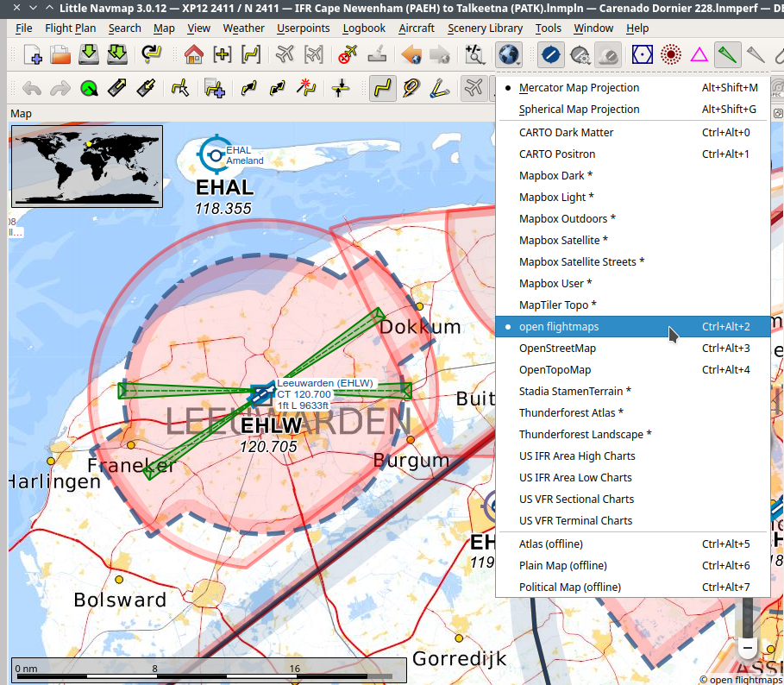Toggle addon airports cloud icon

click(608, 54)
